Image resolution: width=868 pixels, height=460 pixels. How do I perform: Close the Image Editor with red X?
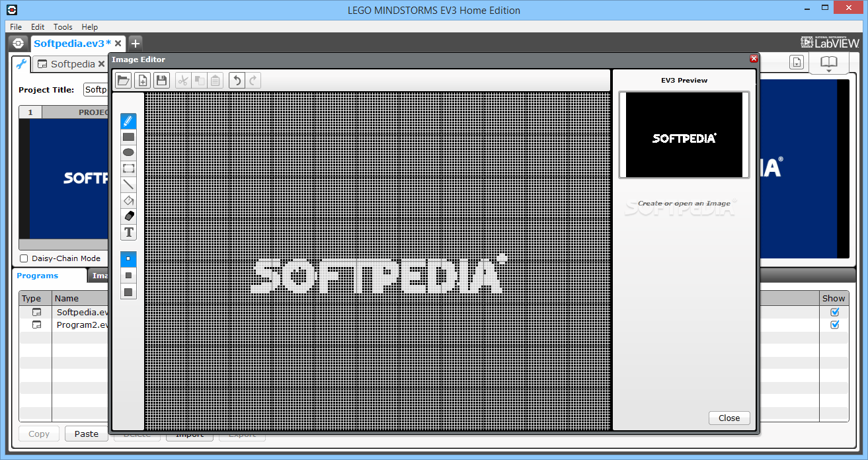click(754, 59)
